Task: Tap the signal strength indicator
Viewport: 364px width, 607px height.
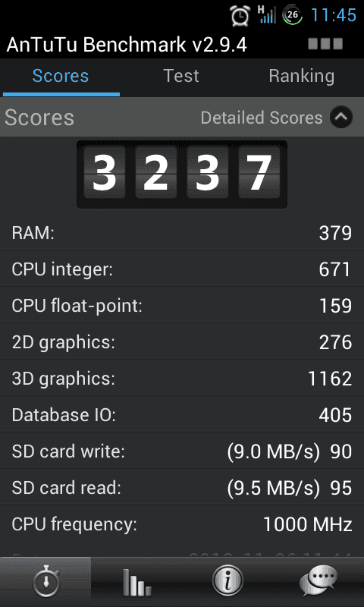Action: [266, 14]
